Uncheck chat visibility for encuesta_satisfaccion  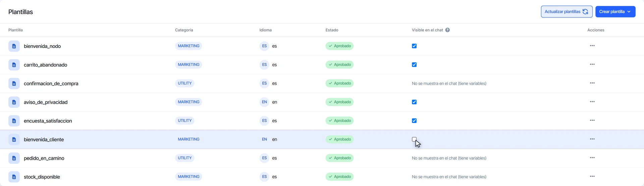pos(414,121)
